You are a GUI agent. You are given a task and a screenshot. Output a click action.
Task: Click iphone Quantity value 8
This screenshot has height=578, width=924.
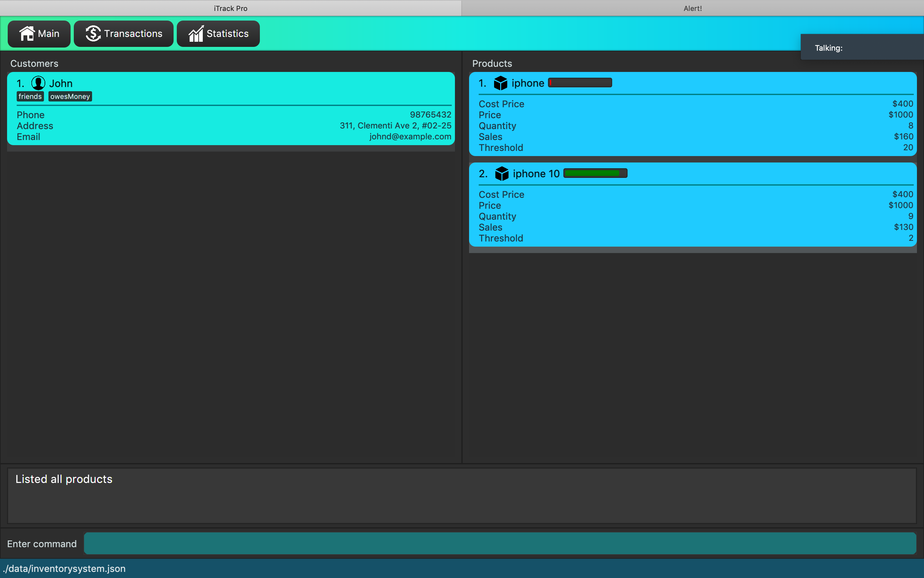911,126
